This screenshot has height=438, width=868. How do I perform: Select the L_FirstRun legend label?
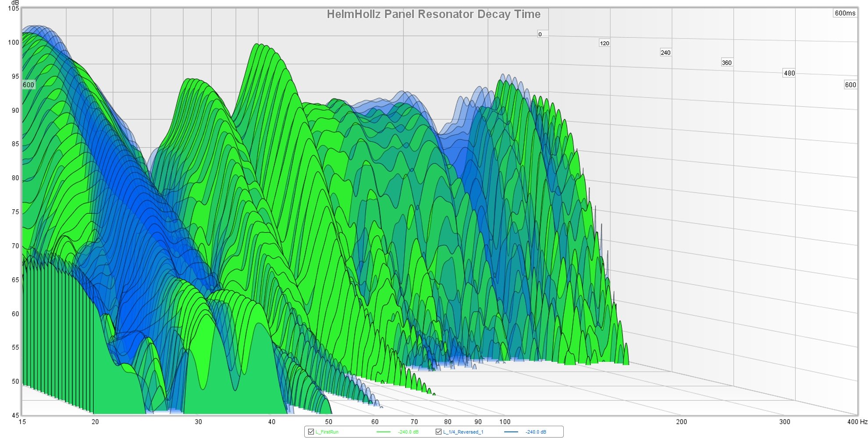pyautogui.click(x=327, y=432)
